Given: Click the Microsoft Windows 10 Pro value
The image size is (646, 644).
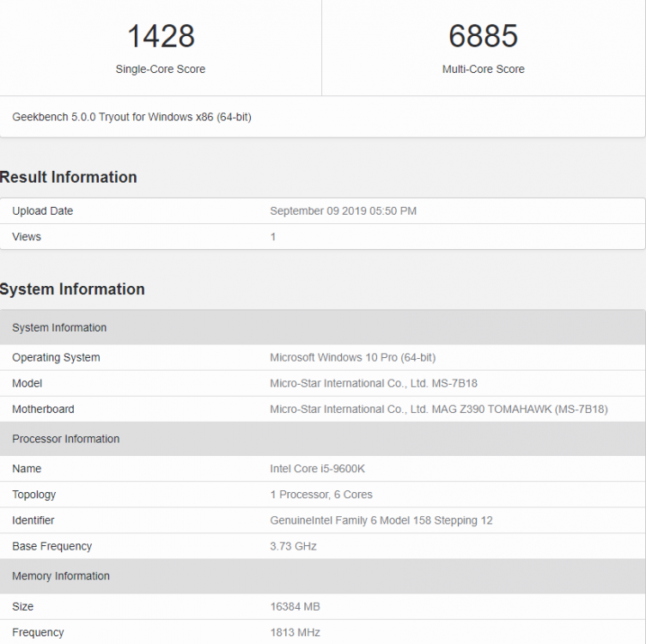Looking at the screenshot, I should 353,357.
